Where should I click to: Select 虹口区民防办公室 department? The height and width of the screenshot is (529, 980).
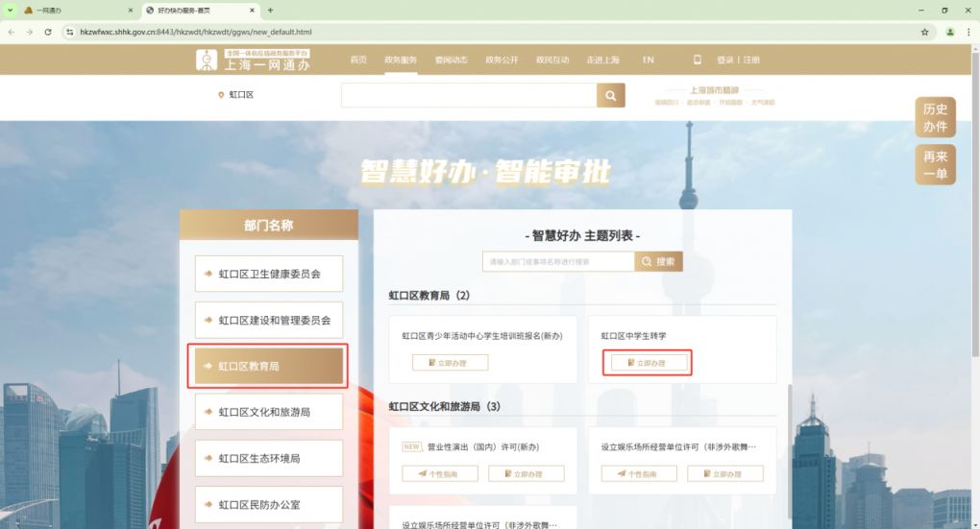(269, 505)
